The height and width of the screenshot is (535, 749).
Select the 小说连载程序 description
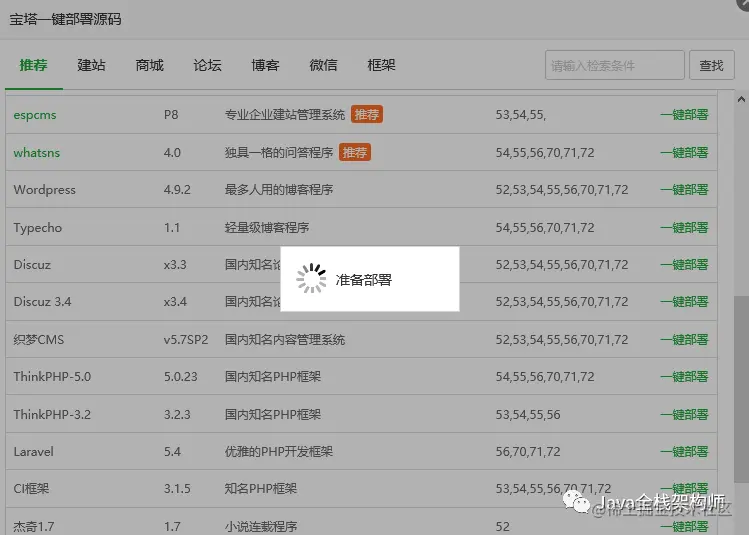tap(261, 526)
